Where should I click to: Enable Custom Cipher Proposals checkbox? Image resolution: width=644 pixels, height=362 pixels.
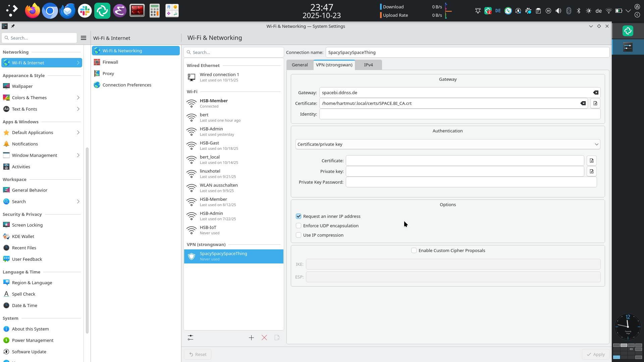point(414,250)
